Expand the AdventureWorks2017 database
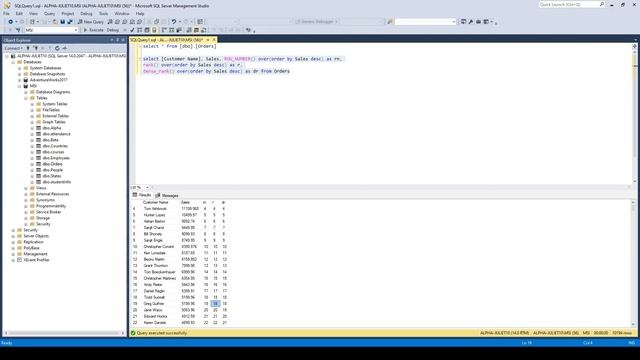The width and height of the screenshot is (640, 360). 20,80
